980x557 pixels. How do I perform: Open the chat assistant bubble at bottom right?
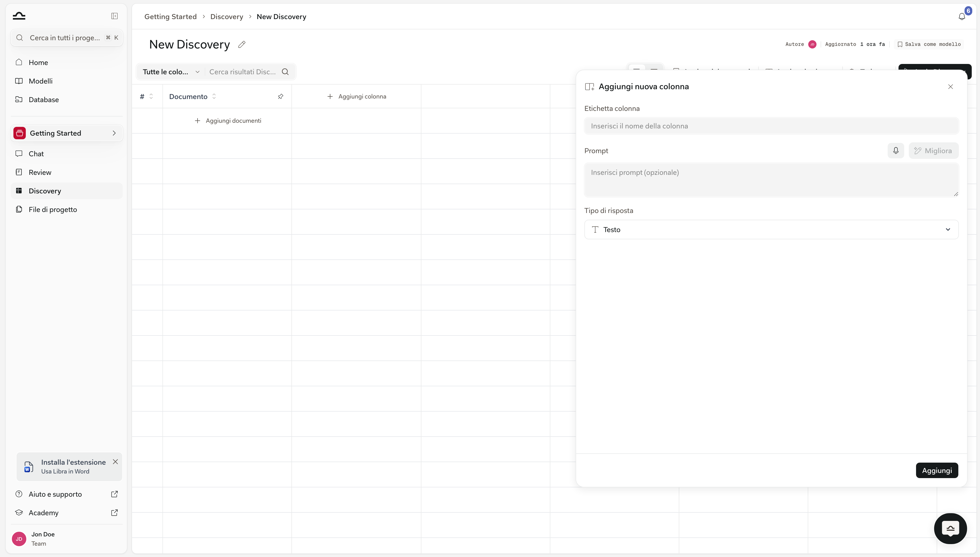click(951, 529)
